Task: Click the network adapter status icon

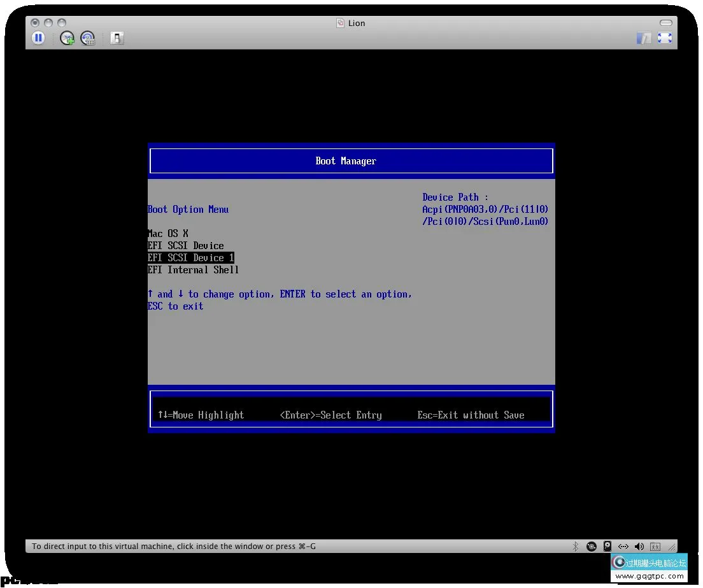Action: coord(623,547)
